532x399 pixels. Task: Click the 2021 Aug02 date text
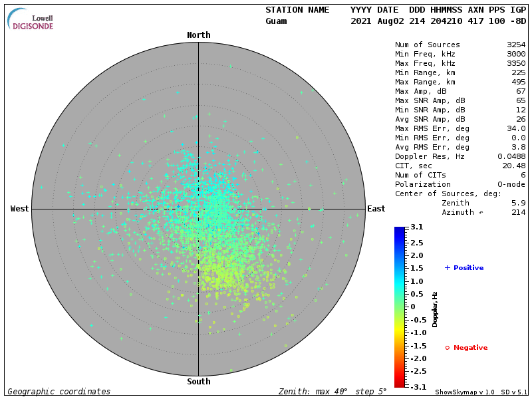coord(376,21)
